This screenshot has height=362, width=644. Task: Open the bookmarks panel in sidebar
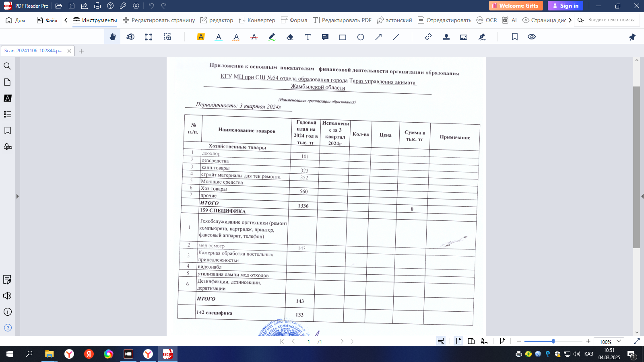click(7, 130)
